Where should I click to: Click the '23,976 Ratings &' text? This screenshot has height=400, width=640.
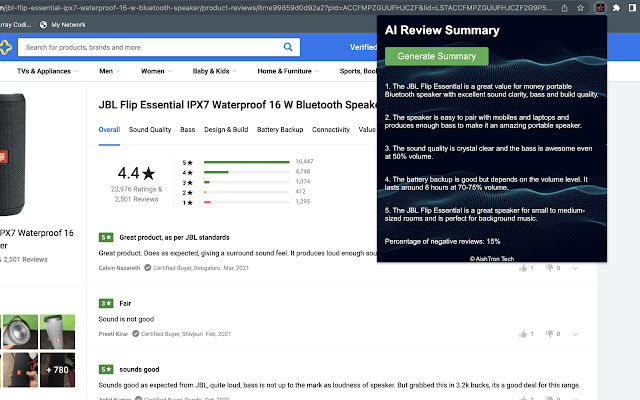pyautogui.click(x=136, y=189)
